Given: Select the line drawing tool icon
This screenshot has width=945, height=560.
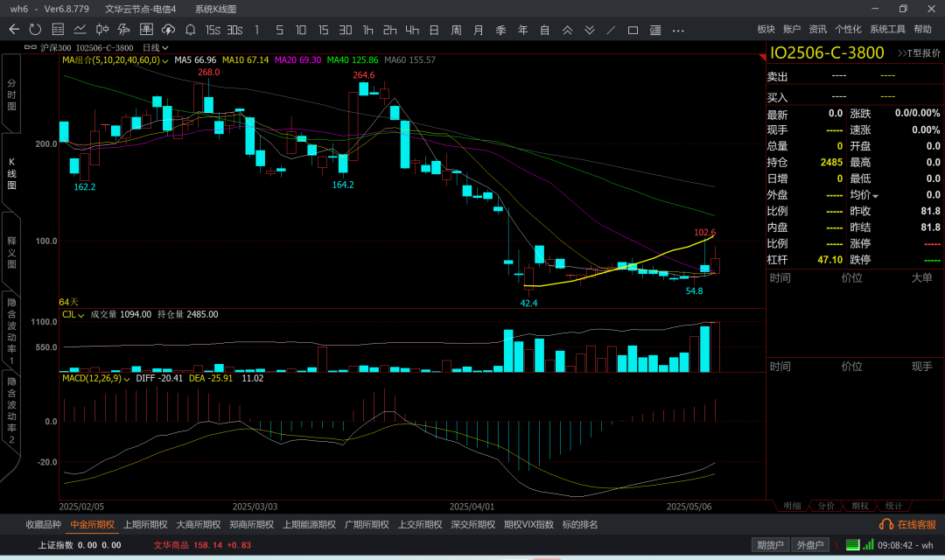Looking at the screenshot, I should tap(611, 30).
